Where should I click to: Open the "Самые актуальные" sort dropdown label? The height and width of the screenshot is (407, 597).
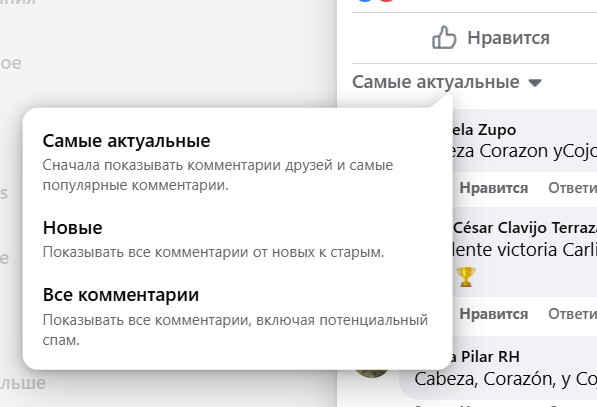[436, 82]
